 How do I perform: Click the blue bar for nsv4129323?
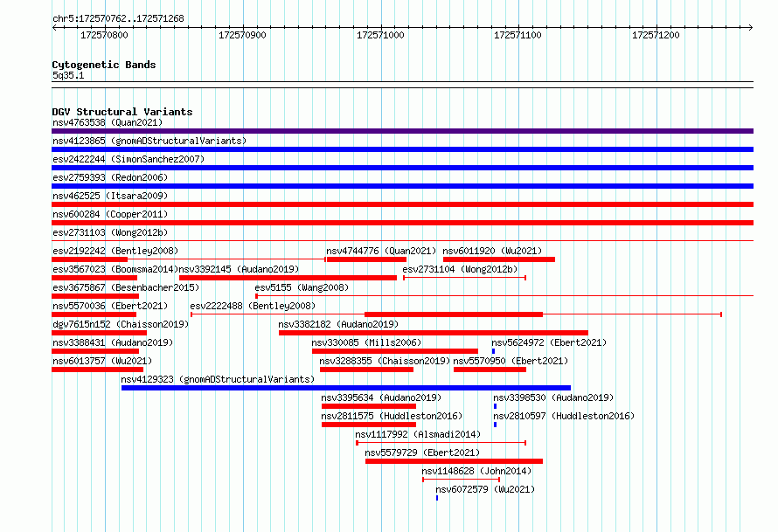tap(346, 388)
